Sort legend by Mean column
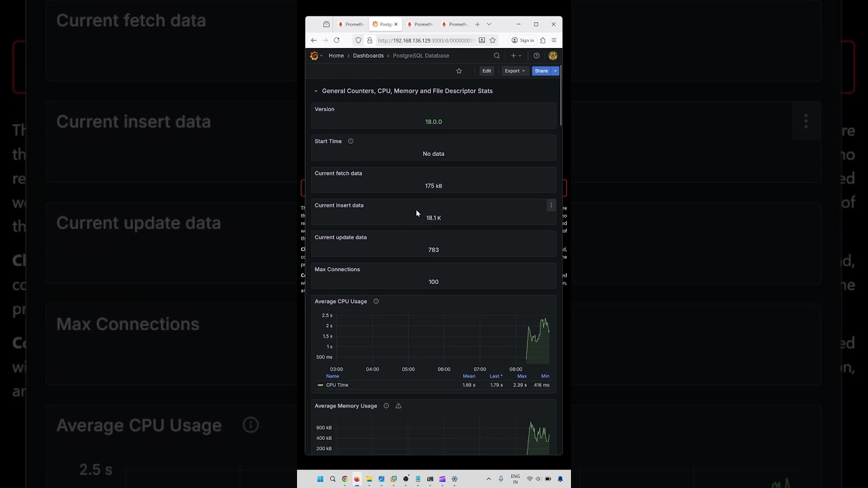Image resolution: width=868 pixels, height=488 pixels. point(469,376)
